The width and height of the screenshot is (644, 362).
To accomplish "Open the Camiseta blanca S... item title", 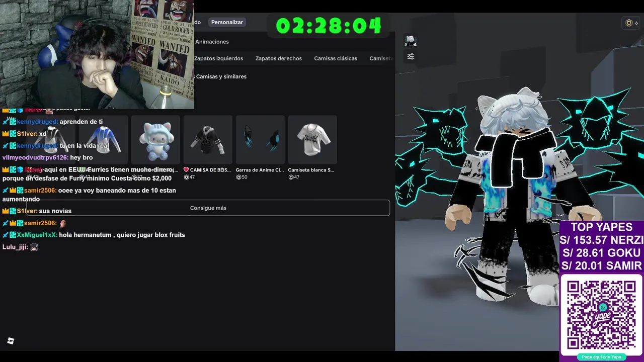I will tap(311, 170).
